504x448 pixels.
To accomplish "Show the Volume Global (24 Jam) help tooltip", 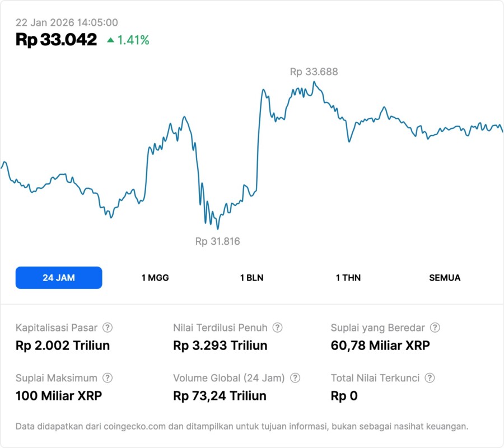I will pyautogui.click(x=295, y=378).
